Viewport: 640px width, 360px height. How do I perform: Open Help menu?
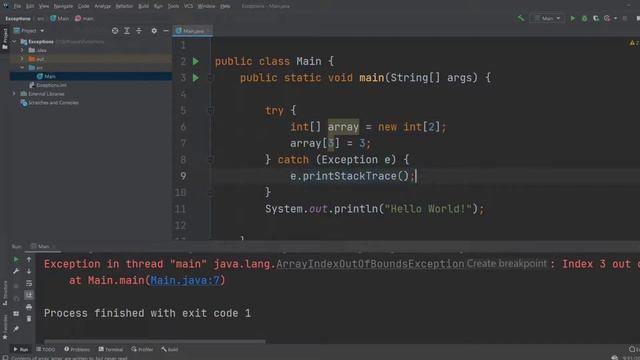tap(225, 6)
